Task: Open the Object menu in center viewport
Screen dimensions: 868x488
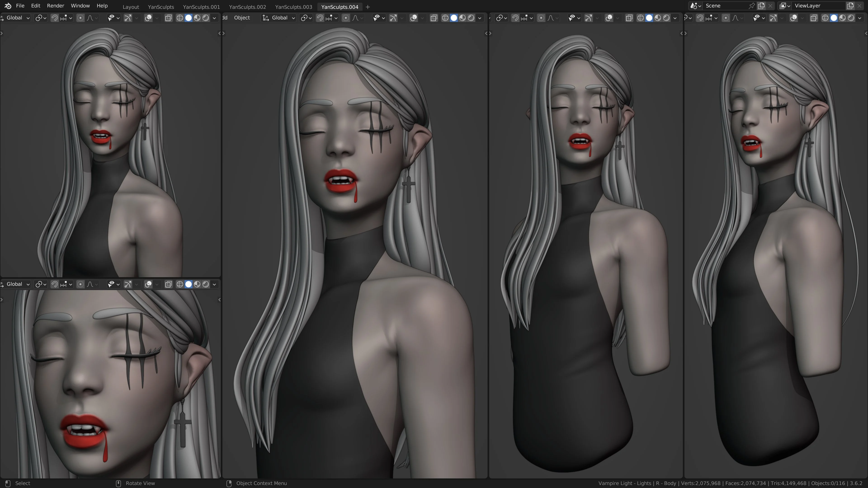Action: coord(242,18)
